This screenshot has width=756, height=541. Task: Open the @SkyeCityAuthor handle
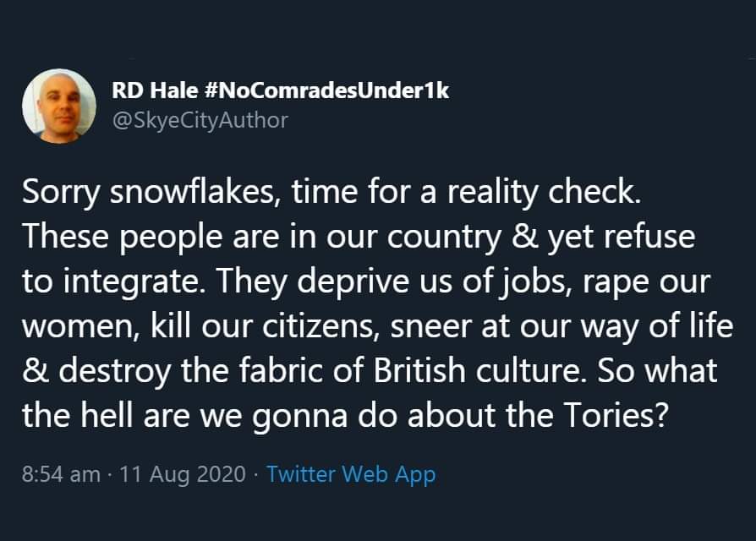(200, 120)
